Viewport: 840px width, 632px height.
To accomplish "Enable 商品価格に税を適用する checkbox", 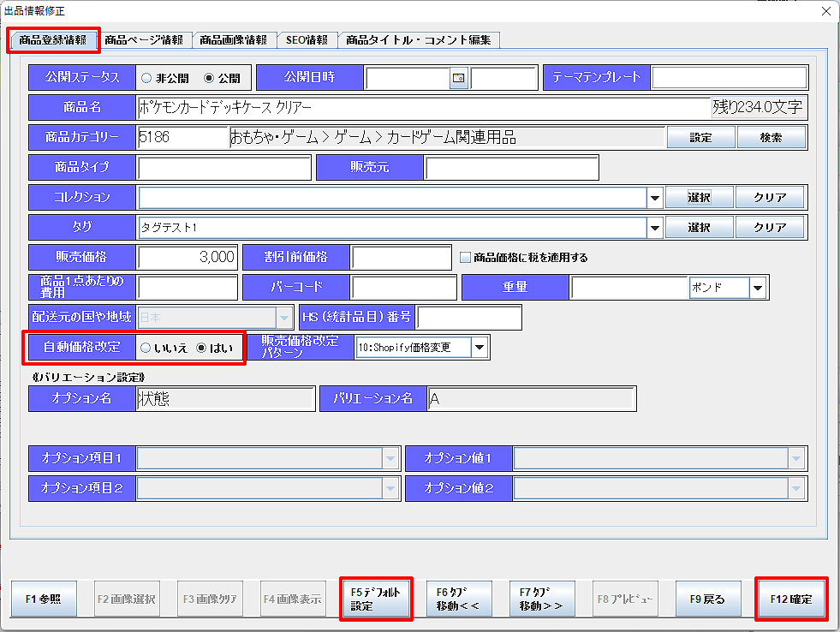I will [466, 257].
